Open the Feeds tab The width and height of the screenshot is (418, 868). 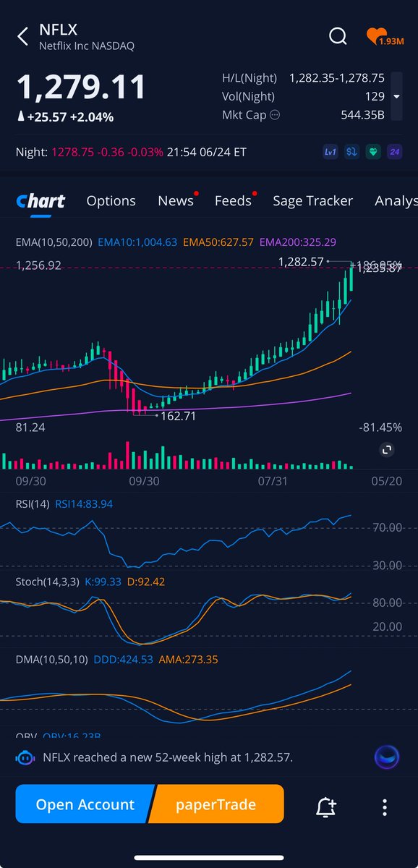233,201
